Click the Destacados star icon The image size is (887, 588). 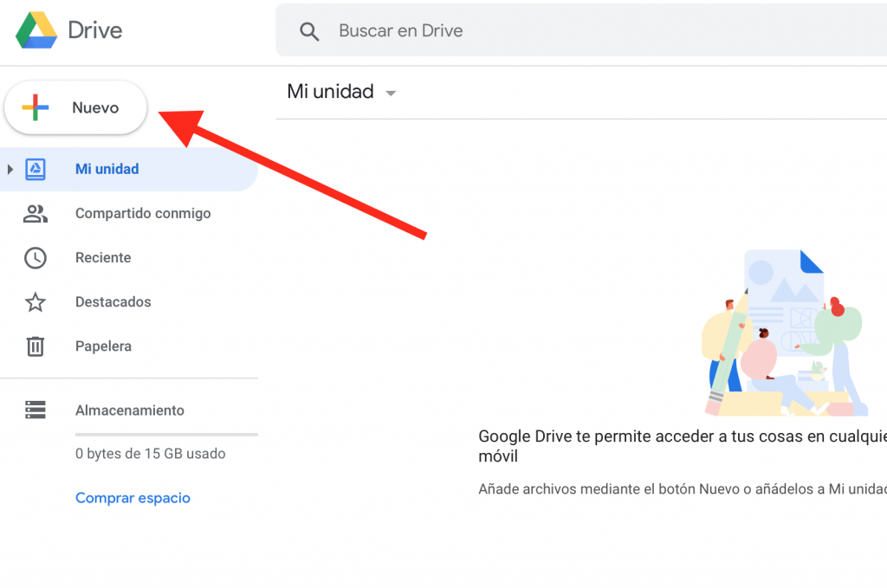coord(35,302)
